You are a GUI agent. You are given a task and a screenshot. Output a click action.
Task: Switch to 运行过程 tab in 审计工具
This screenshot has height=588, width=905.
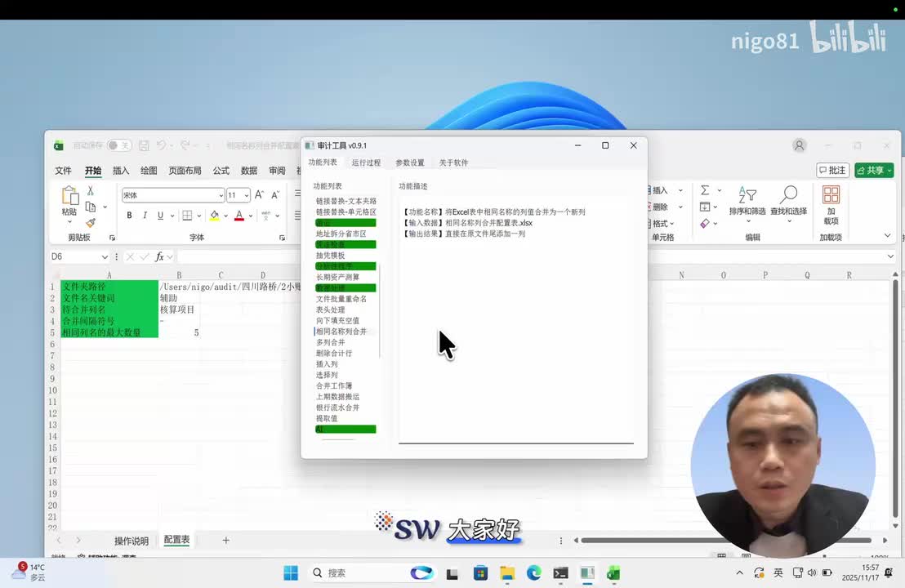click(x=367, y=163)
